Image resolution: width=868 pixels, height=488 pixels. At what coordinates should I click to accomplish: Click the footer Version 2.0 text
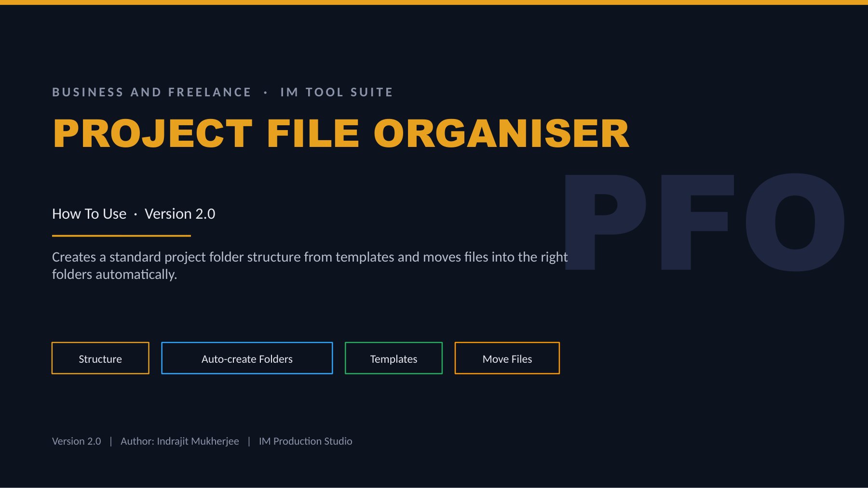pyautogui.click(x=77, y=441)
